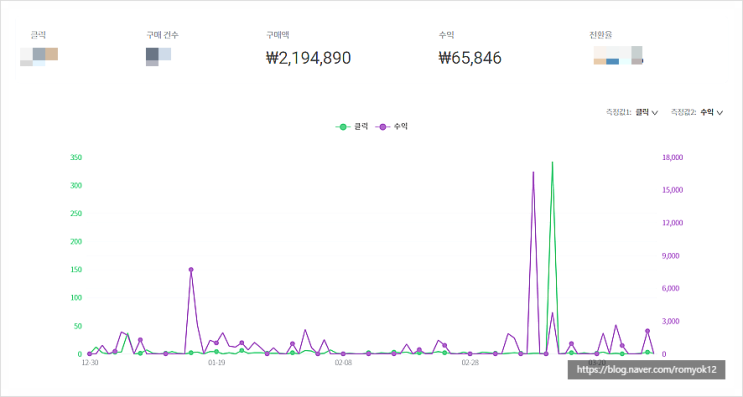743x397 pixels.
Task: Click the 수익 heading above ₩65,846
Action: 446,35
